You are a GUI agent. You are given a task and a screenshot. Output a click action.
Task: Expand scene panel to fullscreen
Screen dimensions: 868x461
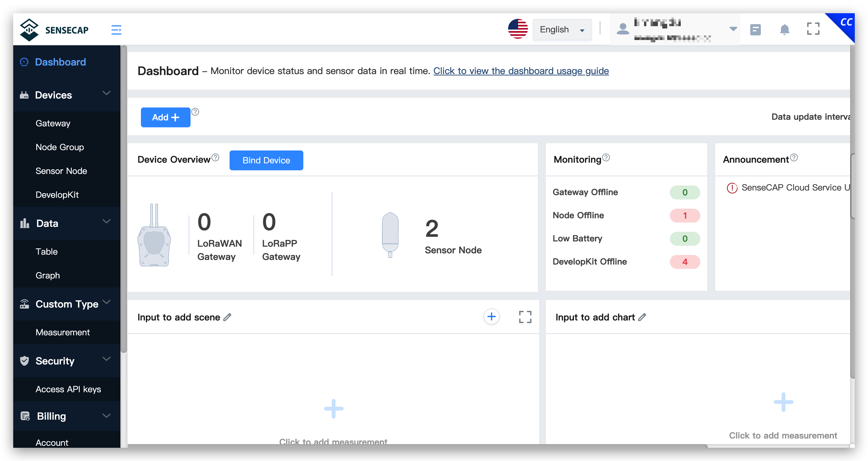point(525,317)
